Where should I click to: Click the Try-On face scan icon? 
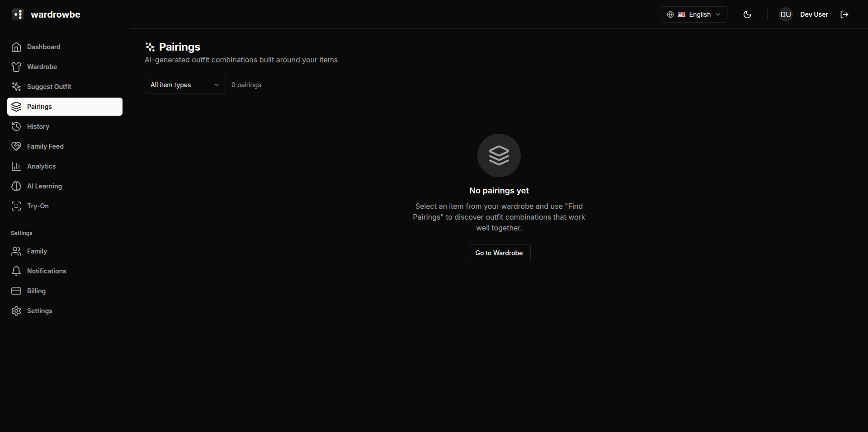16,206
